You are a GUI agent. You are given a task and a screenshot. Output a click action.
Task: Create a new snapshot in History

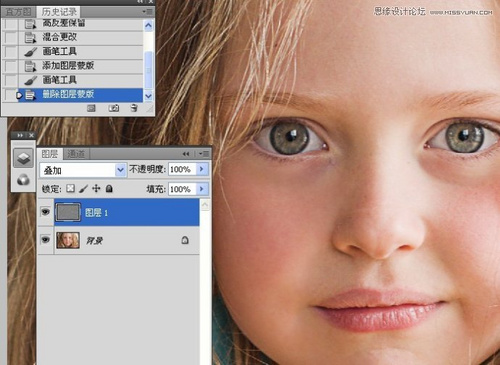click(x=114, y=108)
